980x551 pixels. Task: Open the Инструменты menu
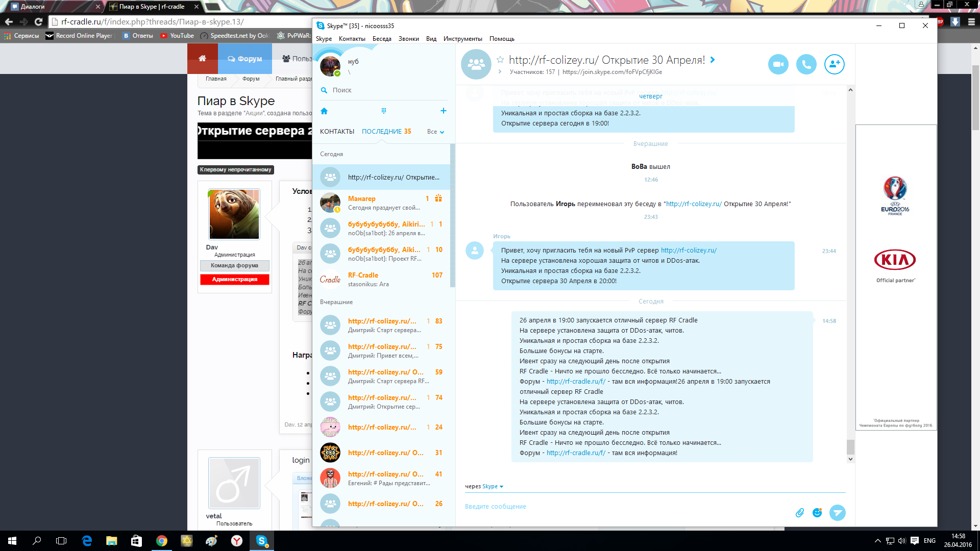tap(462, 39)
